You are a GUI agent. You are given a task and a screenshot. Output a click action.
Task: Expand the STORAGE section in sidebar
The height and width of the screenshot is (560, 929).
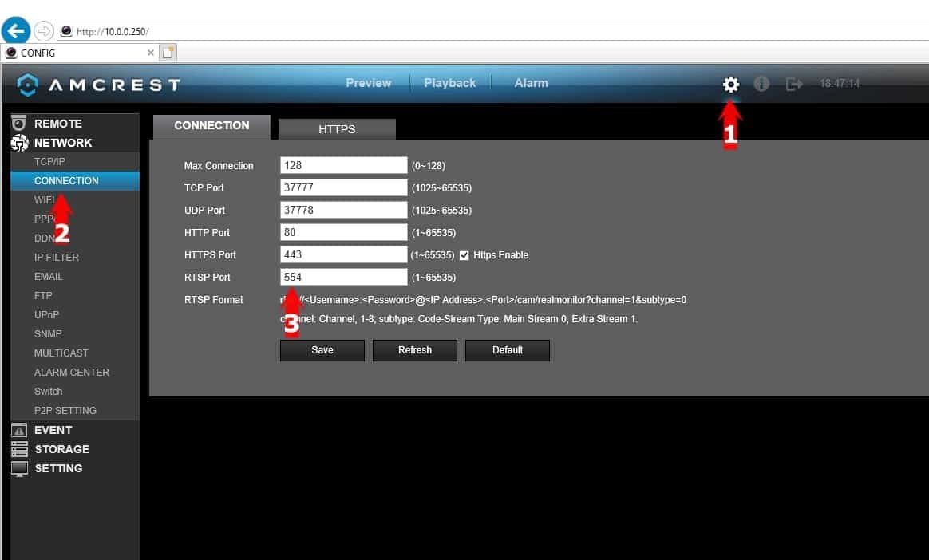pyautogui.click(x=61, y=449)
